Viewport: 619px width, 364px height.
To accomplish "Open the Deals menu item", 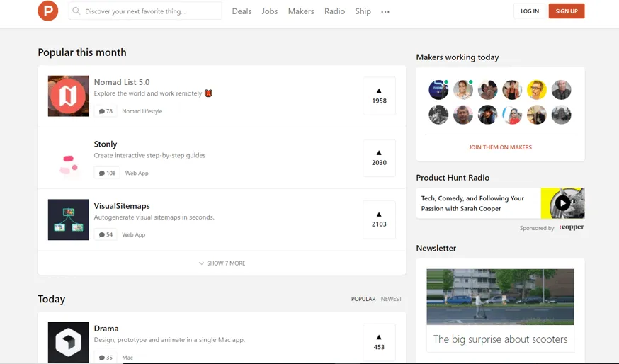I will [242, 11].
